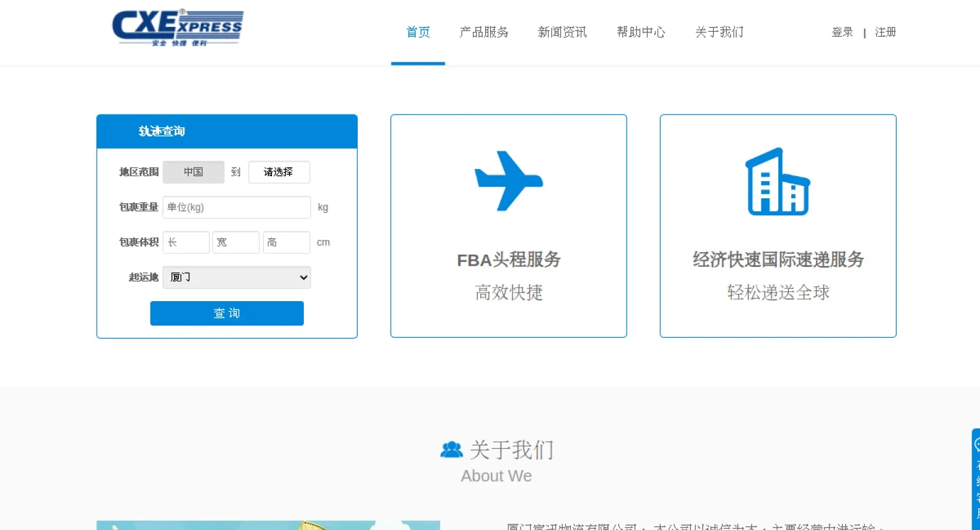Click the 登录 login link

(842, 32)
